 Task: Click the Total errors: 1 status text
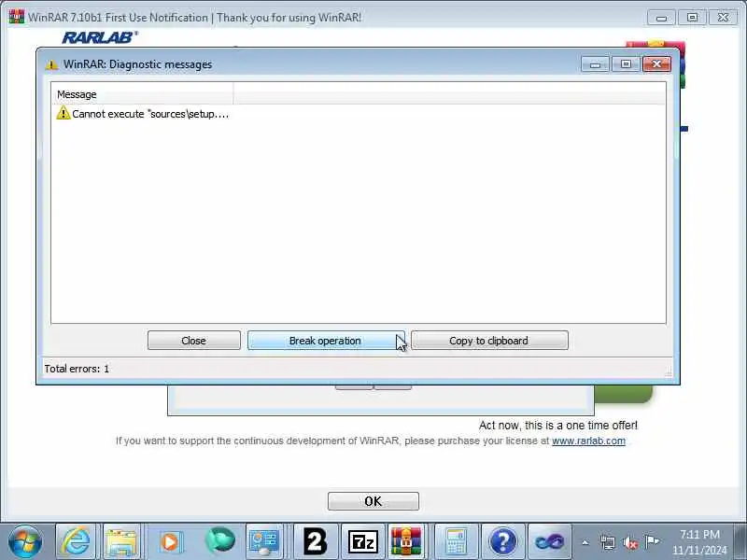pos(77,369)
